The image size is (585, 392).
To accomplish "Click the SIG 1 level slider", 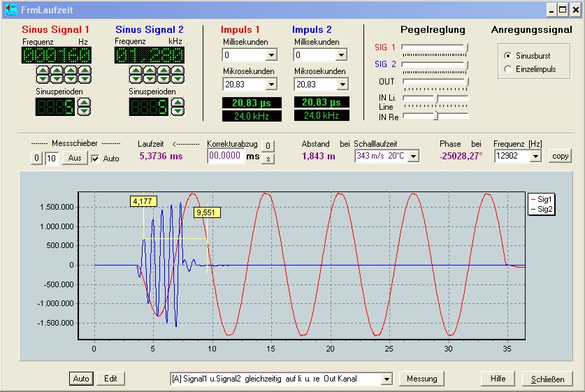I will pos(435,48).
